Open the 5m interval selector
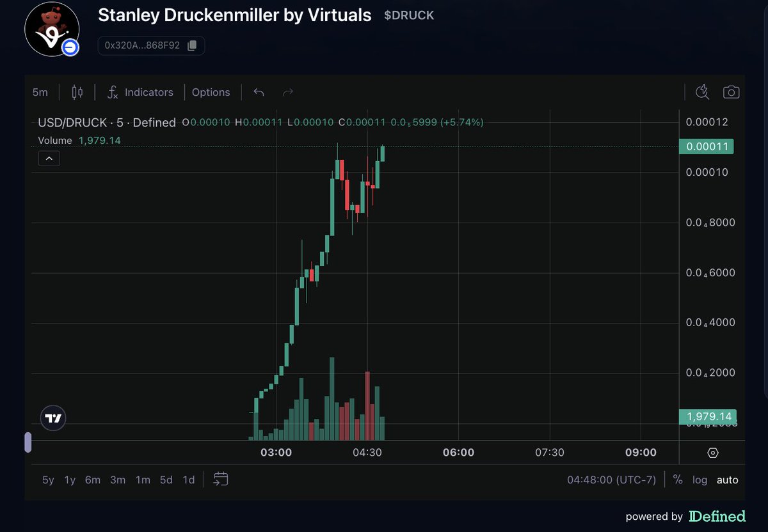 point(40,92)
